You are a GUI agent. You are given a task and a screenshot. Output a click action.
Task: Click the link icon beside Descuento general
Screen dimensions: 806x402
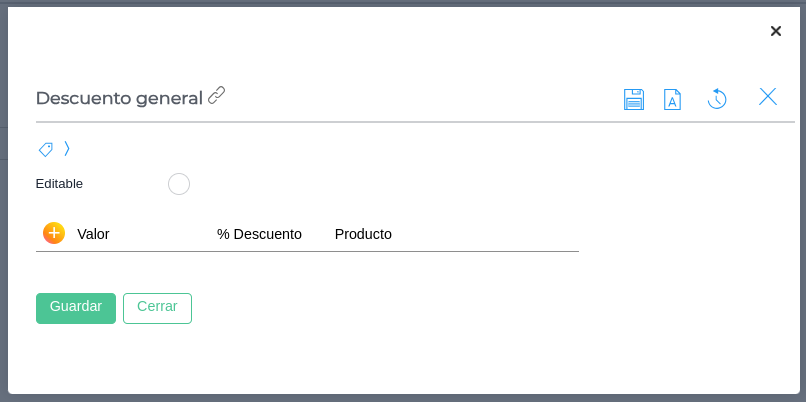[x=217, y=96]
